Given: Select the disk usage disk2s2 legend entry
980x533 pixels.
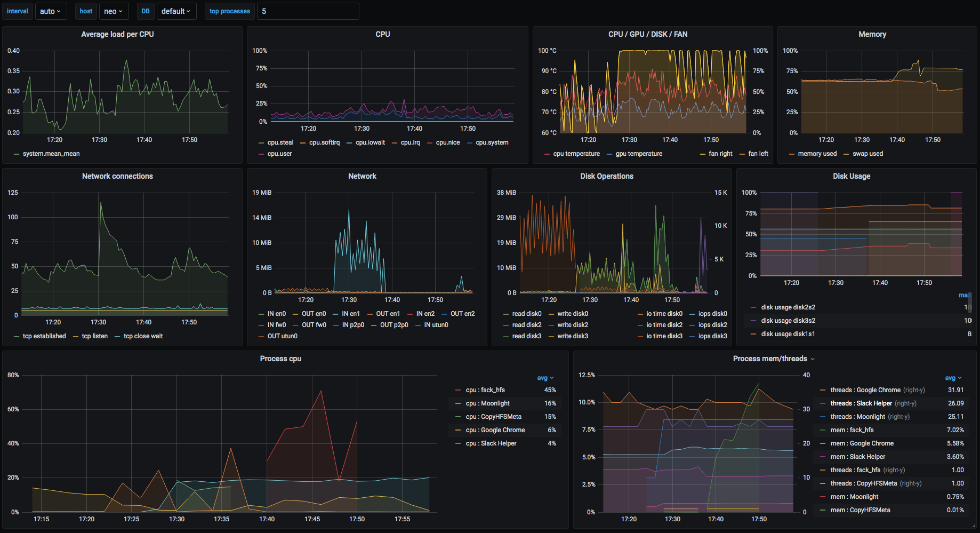Looking at the screenshot, I should (x=788, y=307).
